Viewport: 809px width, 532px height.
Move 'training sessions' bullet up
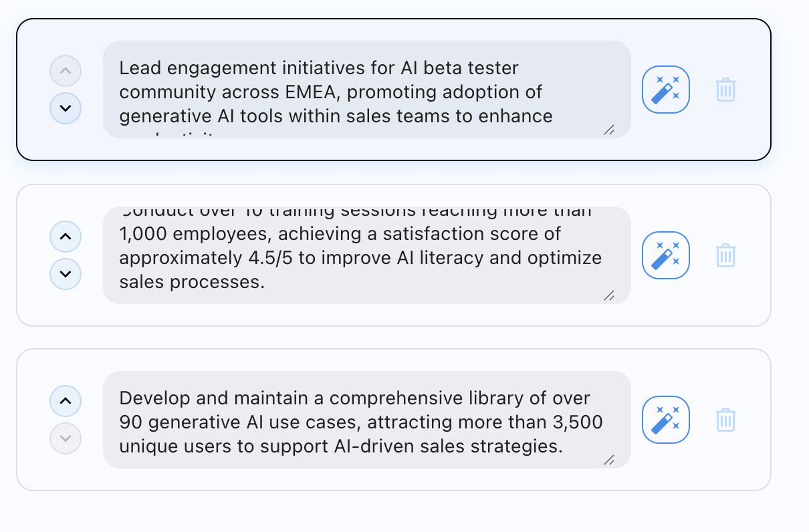[x=66, y=237]
